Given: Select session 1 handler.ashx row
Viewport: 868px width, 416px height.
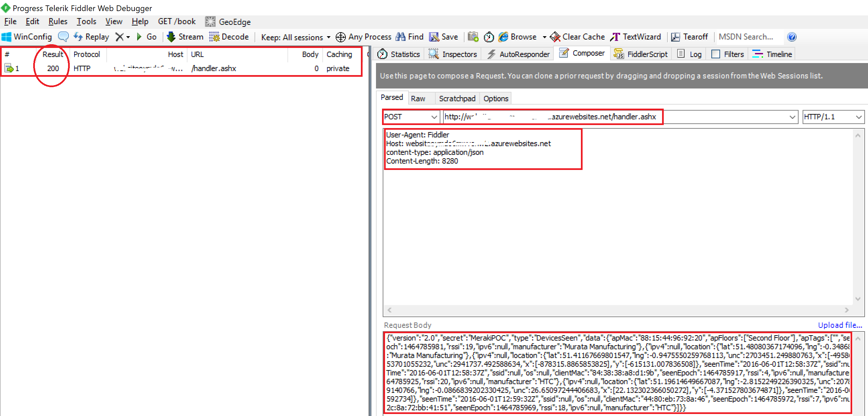Looking at the screenshot, I should point(213,68).
